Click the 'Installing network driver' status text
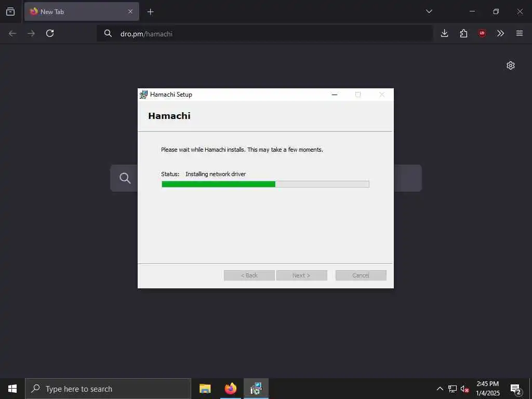Screen dimensions: 532x399 (216, 174)
